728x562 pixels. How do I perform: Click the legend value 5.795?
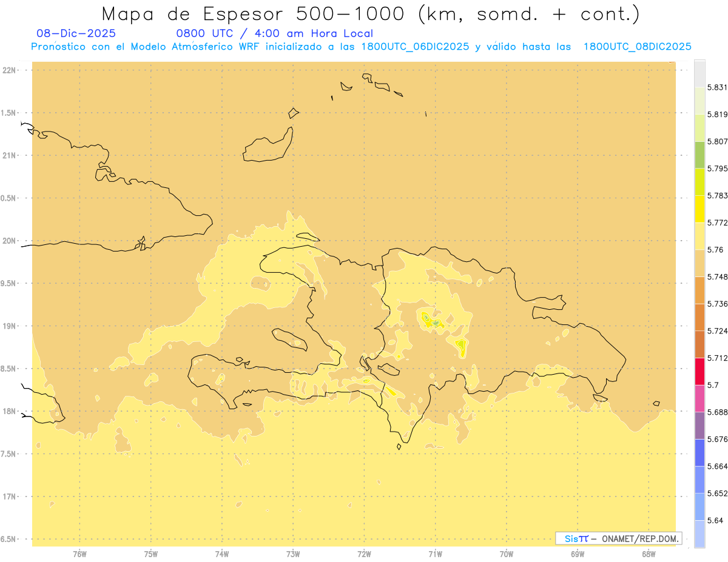pos(718,169)
